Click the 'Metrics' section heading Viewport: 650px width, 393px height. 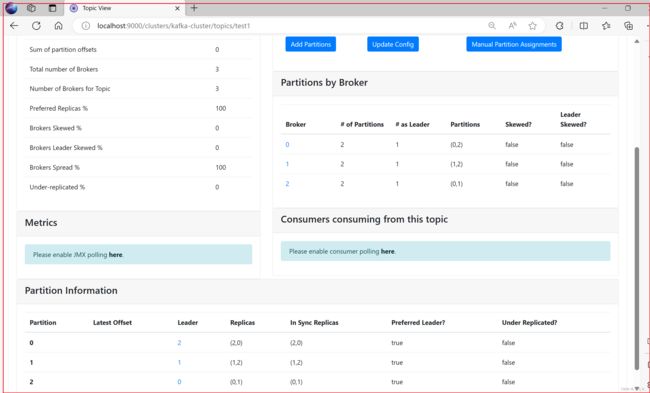pos(41,223)
